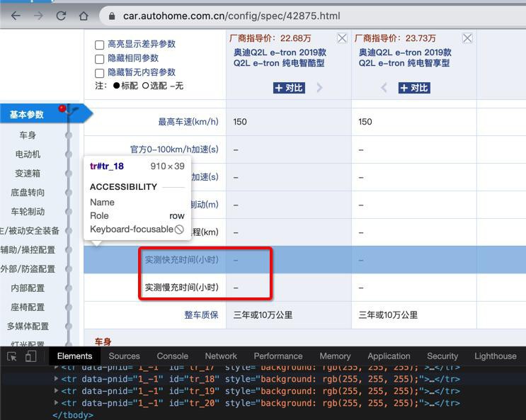Click 三年或10万公里 in 22.68万 column
526x420 pixels.
263,315
